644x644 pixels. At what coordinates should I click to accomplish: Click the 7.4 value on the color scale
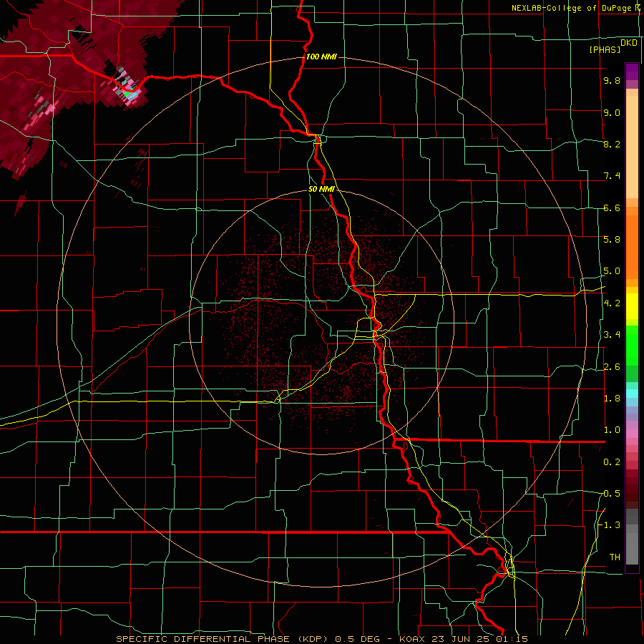click(x=612, y=176)
